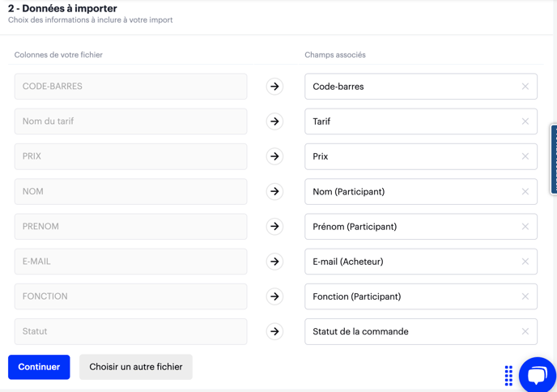The image size is (557, 392).
Task: Click the arrow icon next to PRIX
Action: pos(274,156)
